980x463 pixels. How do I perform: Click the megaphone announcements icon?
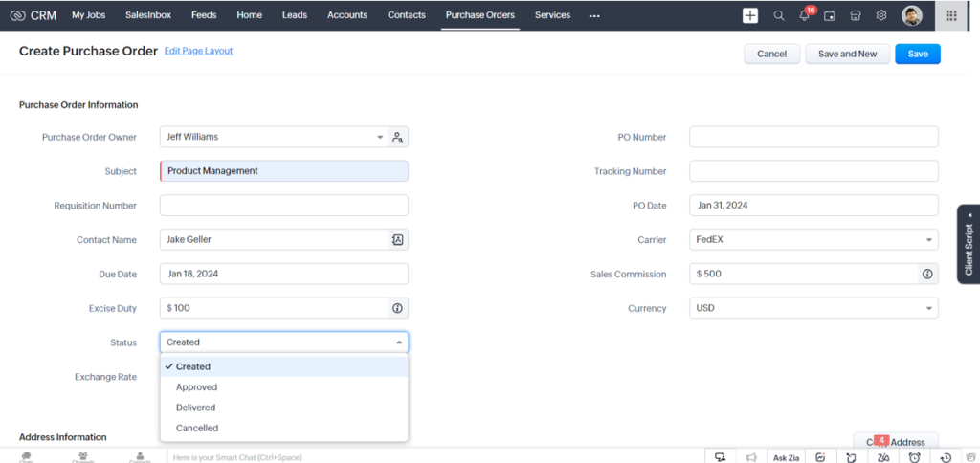tap(752, 457)
